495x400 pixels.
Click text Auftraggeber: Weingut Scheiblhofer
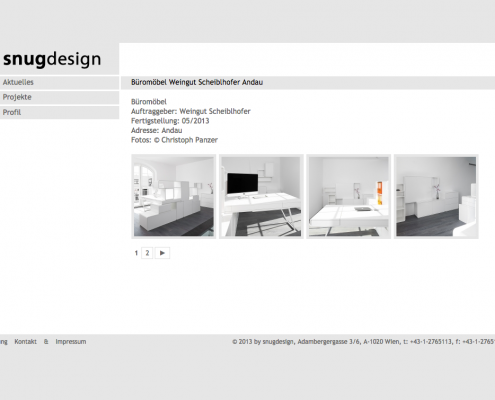click(x=191, y=111)
